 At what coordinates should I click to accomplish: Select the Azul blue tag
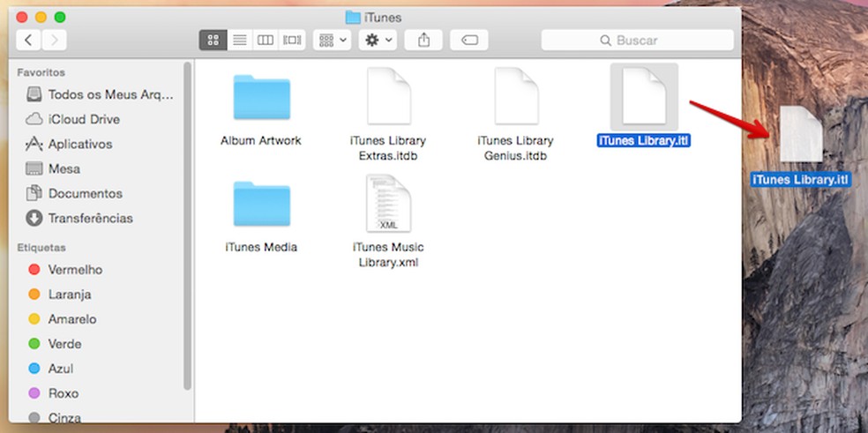pyautogui.click(x=50, y=369)
